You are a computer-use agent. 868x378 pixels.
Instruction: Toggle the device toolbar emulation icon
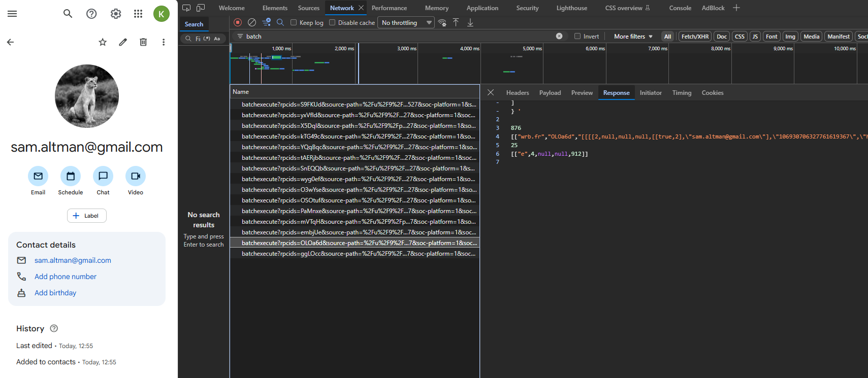[201, 8]
